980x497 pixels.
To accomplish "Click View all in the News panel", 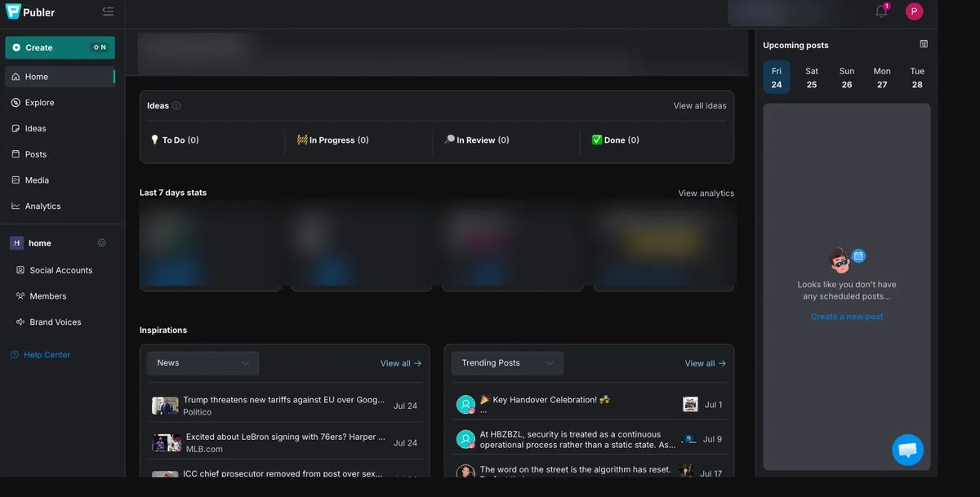I will pos(401,364).
